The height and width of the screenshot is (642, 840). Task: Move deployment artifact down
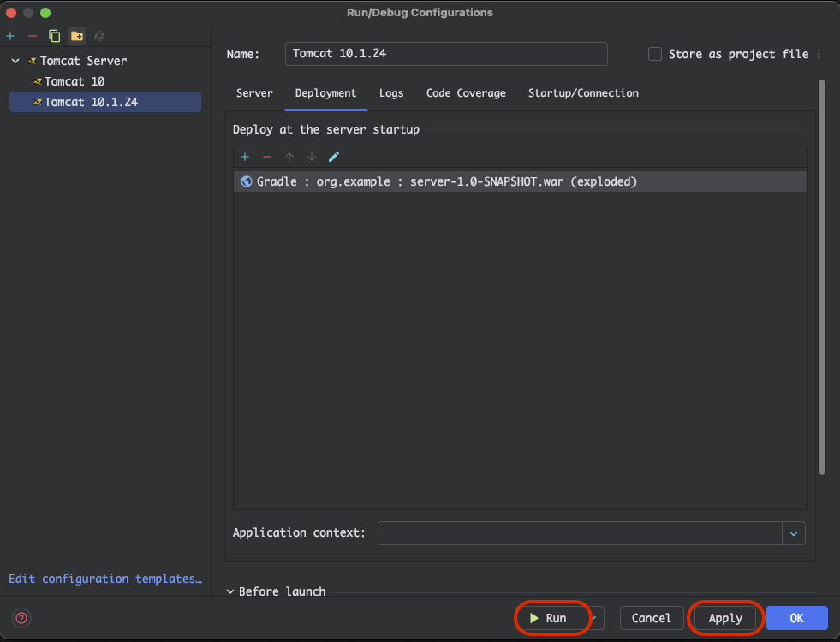pyautogui.click(x=311, y=157)
